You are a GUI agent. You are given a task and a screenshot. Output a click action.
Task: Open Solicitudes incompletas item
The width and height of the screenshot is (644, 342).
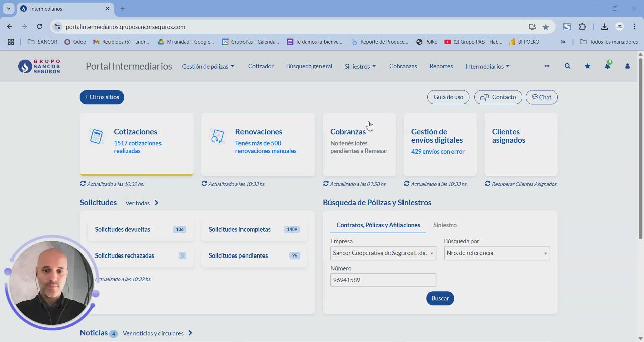coord(255,229)
